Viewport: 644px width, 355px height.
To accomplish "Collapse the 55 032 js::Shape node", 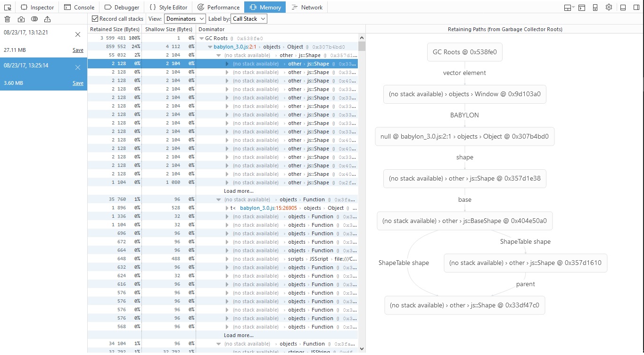I will pos(218,55).
